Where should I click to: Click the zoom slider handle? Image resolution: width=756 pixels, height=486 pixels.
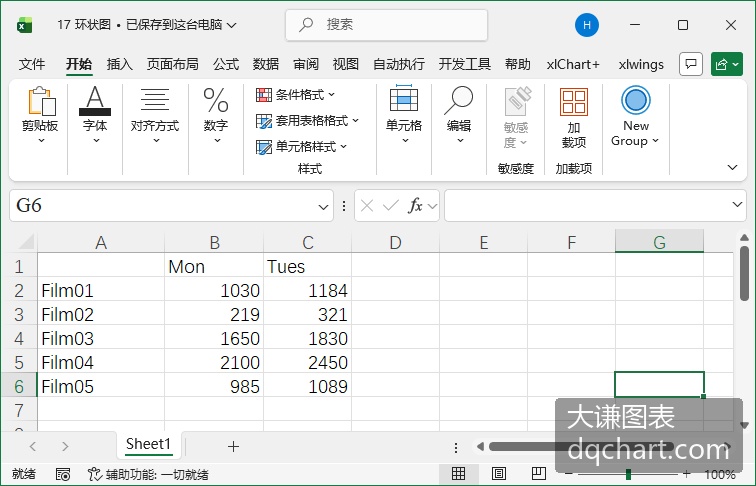coord(628,474)
